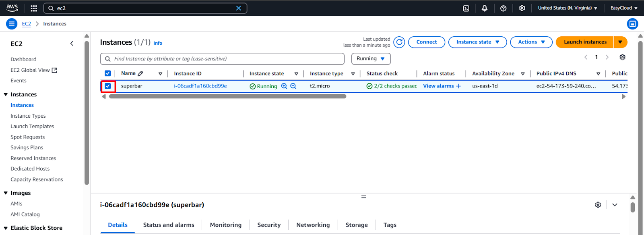Uncheck the superbar instance checkbox

click(107, 86)
